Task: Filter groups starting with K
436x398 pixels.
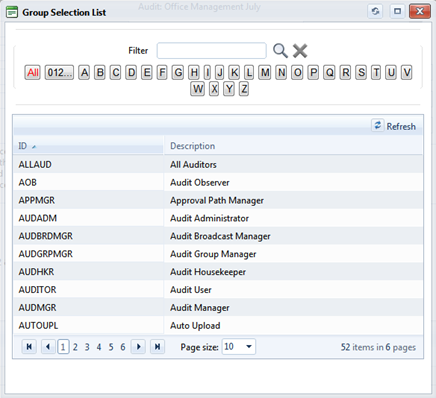Action: (x=235, y=72)
